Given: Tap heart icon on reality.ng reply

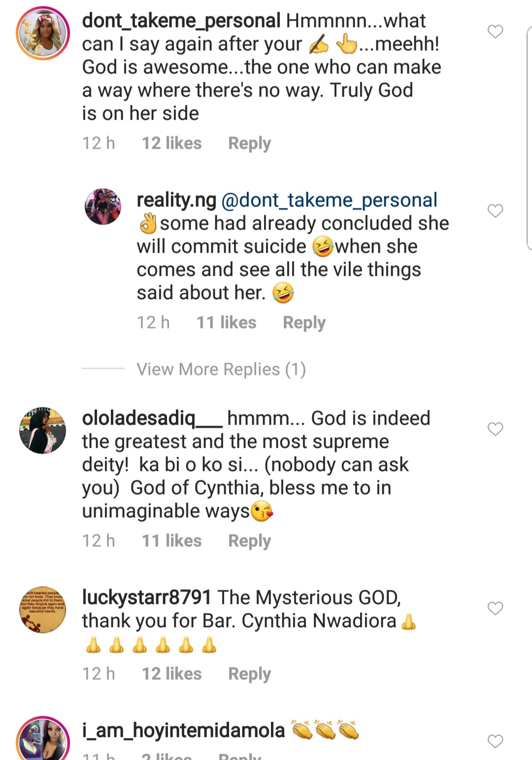Looking at the screenshot, I should point(495,211).
